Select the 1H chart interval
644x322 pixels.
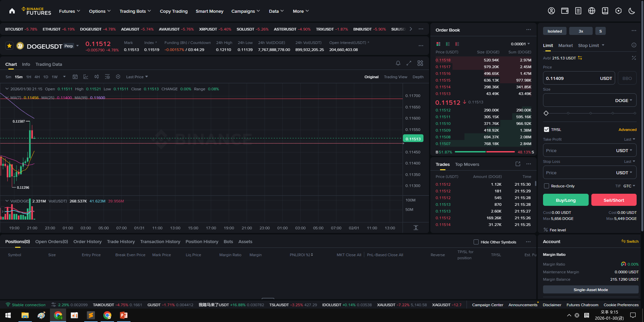click(29, 77)
